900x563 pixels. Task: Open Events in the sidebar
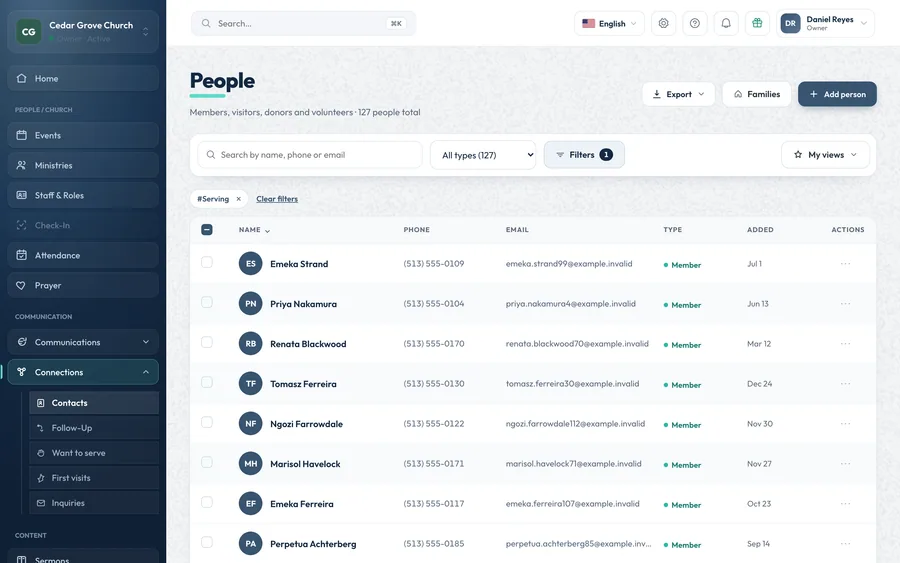83,135
